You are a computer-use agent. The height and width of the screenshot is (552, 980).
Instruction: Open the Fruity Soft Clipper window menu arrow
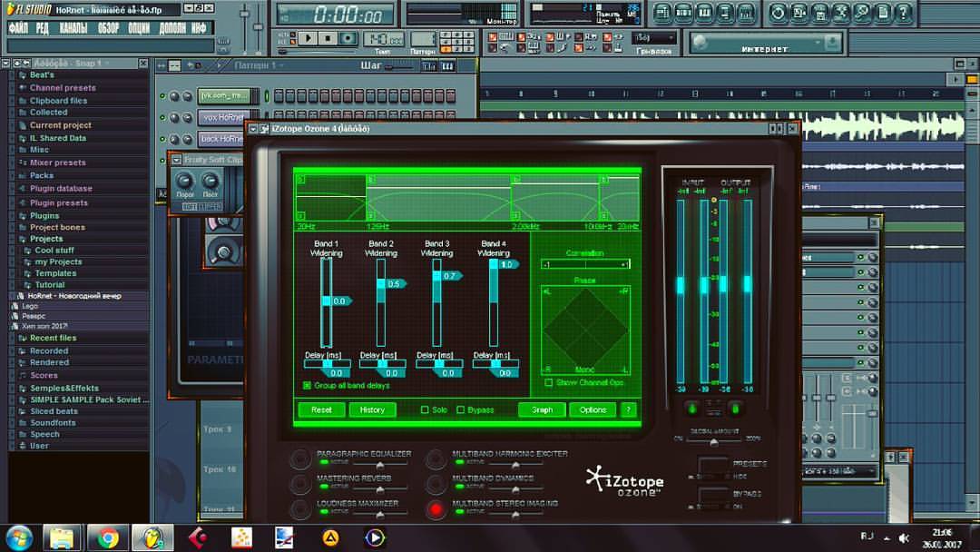click(x=176, y=160)
